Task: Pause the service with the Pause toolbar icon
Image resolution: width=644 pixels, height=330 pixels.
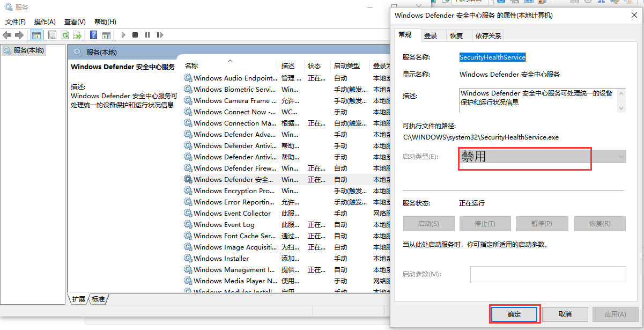Action: tap(147, 35)
